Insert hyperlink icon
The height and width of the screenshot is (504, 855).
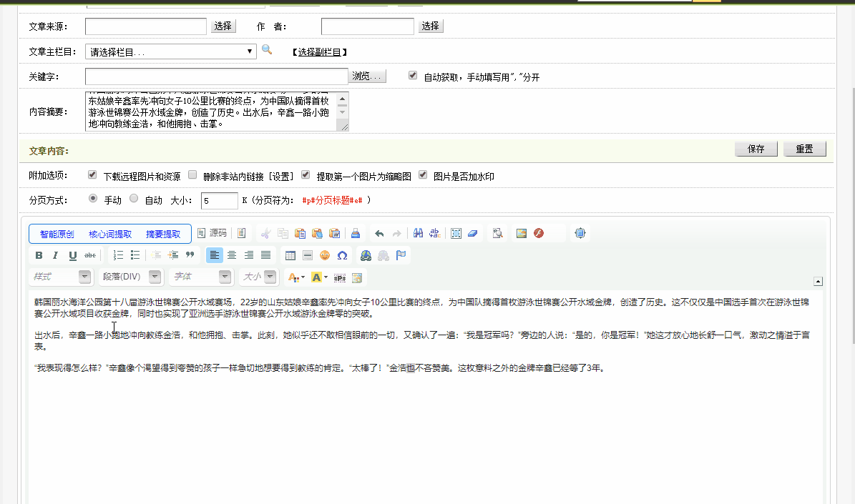(x=366, y=255)
